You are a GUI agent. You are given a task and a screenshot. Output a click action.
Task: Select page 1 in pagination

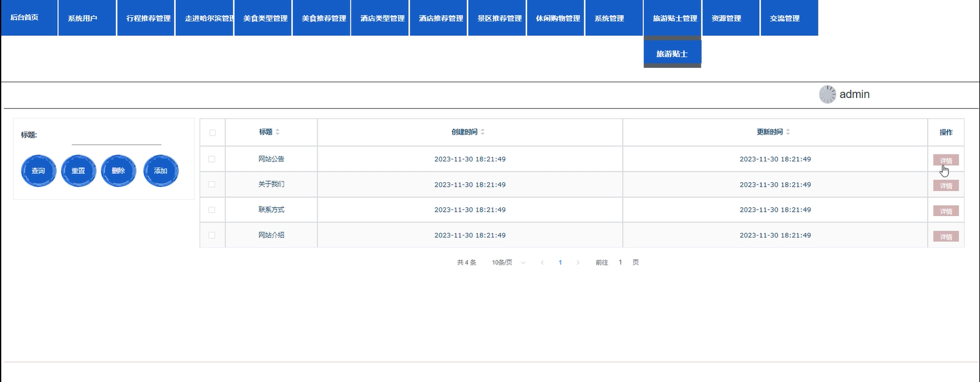[x=560, y=263]
